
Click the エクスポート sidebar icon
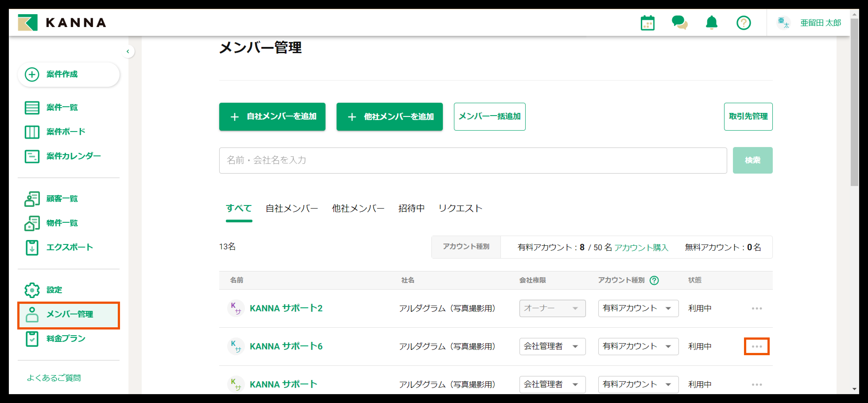pos(32,247)
